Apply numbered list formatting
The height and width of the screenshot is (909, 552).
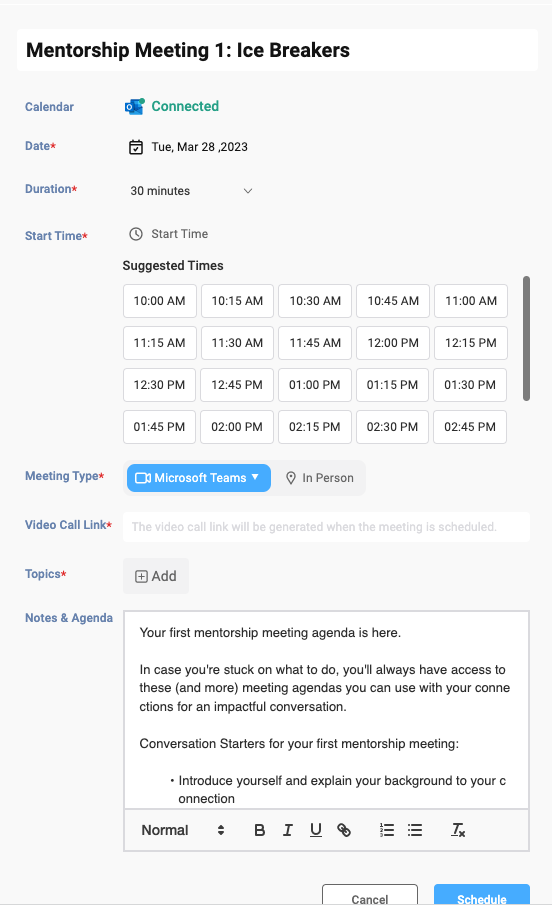pos(387,830)
